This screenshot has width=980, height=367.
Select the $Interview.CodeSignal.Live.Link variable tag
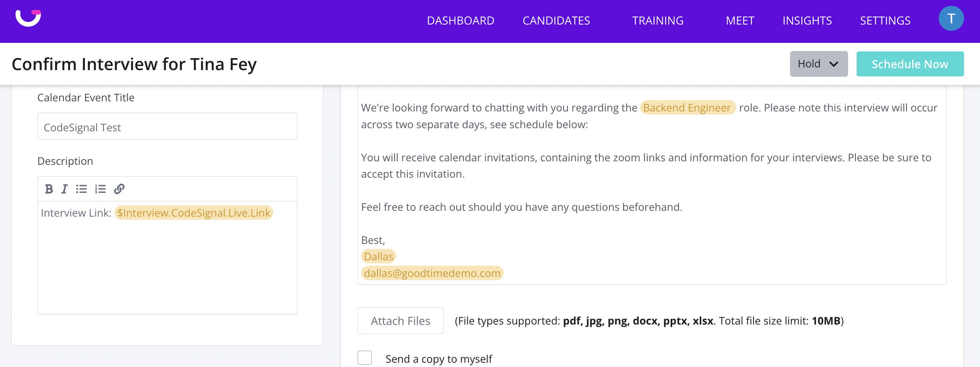pos(194,213)
